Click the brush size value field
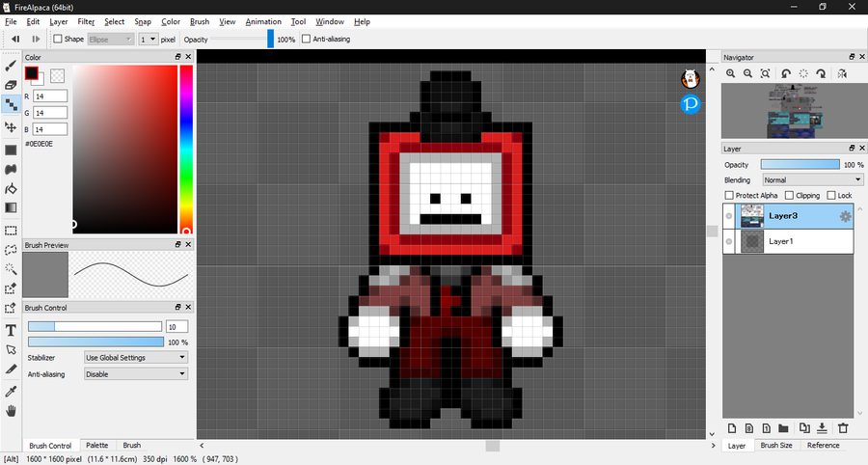Image resolution: width=868 pixels, height=465 pixels. click(176, 327)
